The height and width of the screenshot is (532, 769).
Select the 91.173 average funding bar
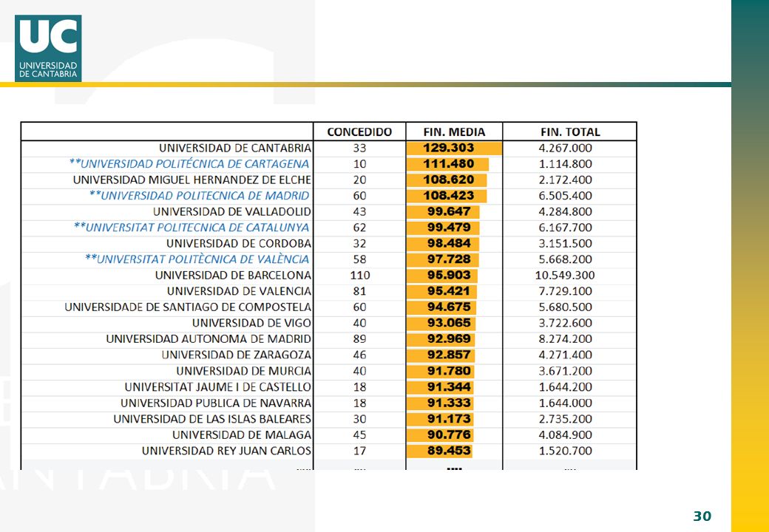(x=441, y=419)
